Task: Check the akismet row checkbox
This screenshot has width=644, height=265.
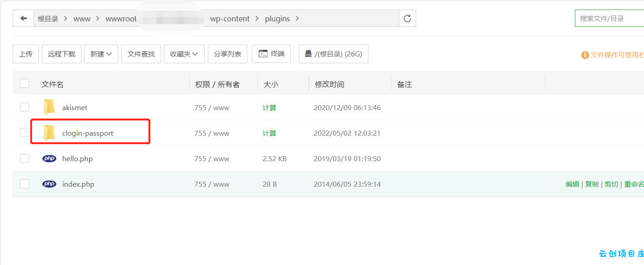Action: [25, 107]
